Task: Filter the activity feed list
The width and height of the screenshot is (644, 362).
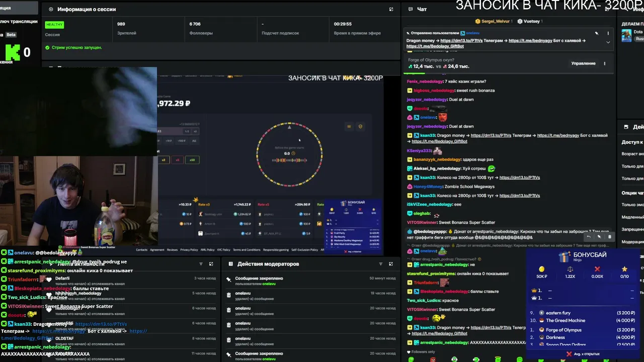Action: (201, 264)
